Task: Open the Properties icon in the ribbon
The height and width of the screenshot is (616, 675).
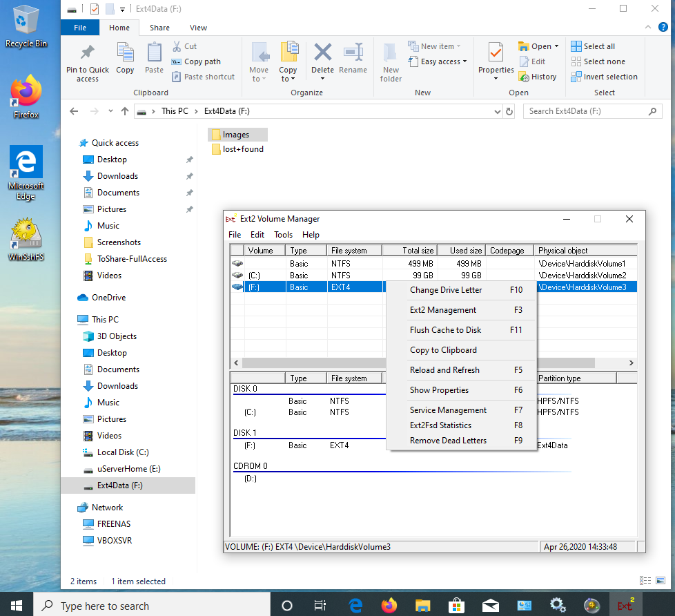Action: point(496,54)
